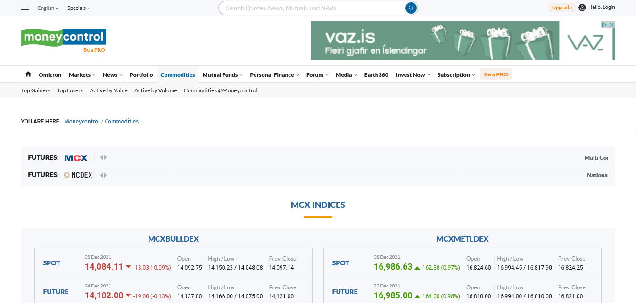644x303 pixels.
Task: Select the Commodities tab
Action: point(178,75)
